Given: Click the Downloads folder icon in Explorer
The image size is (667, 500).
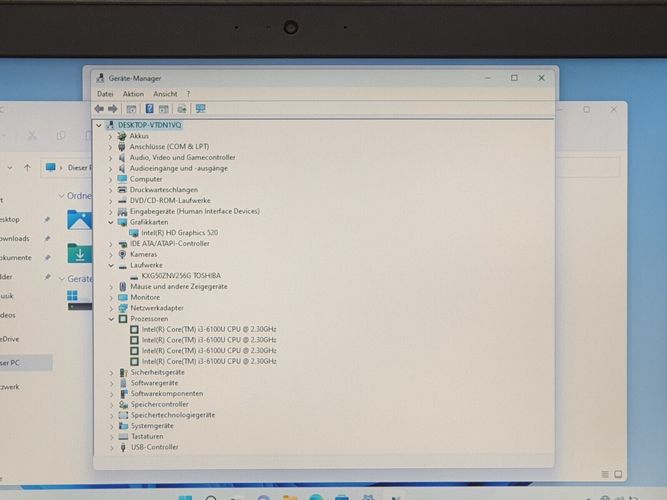Looking at the screenshot, I should coord(80,253).
